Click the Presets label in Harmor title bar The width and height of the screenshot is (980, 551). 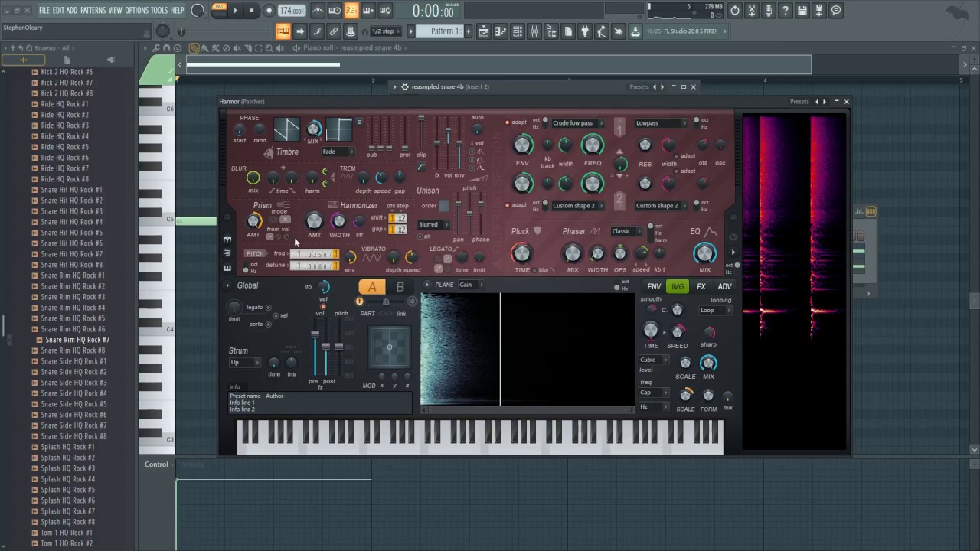click(x=799, y=102)
